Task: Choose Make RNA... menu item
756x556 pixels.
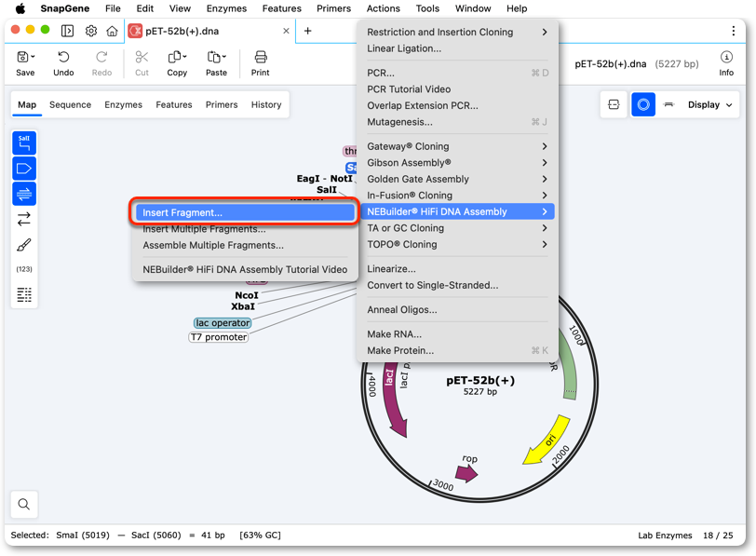Action: 456,334
